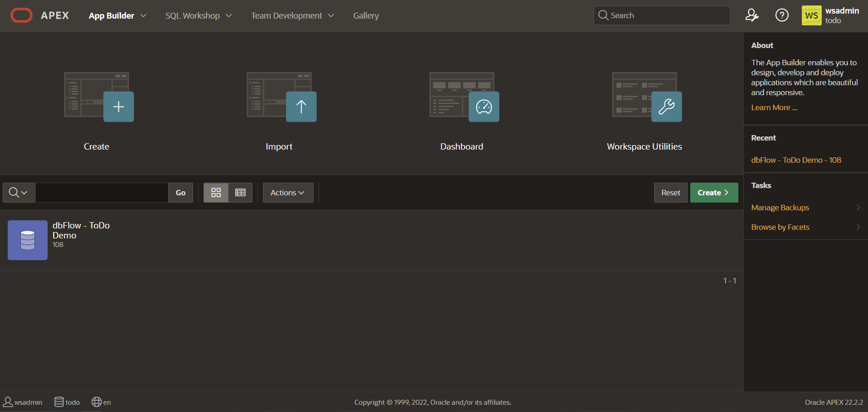Open the App Builder tab
Viewport: 868px width, 412px height.
point(112,15)
